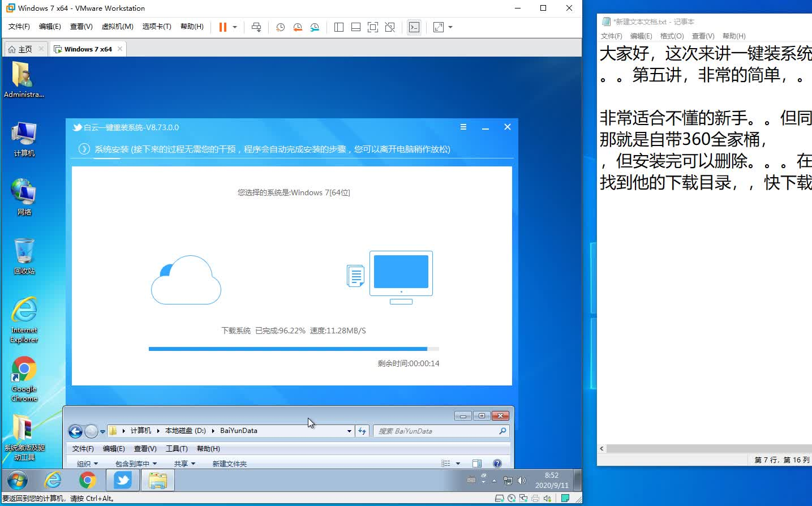Open the 选项卡(T) menu
The height and width of the screenshot is (506, 812).
tap(157, 27)
